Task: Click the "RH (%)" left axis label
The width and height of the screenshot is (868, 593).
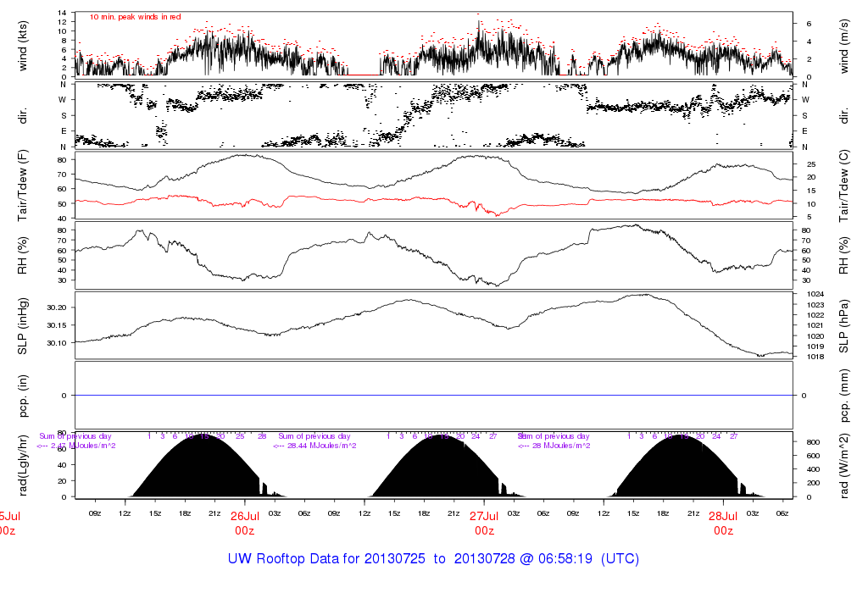Action: pos(24,255)
